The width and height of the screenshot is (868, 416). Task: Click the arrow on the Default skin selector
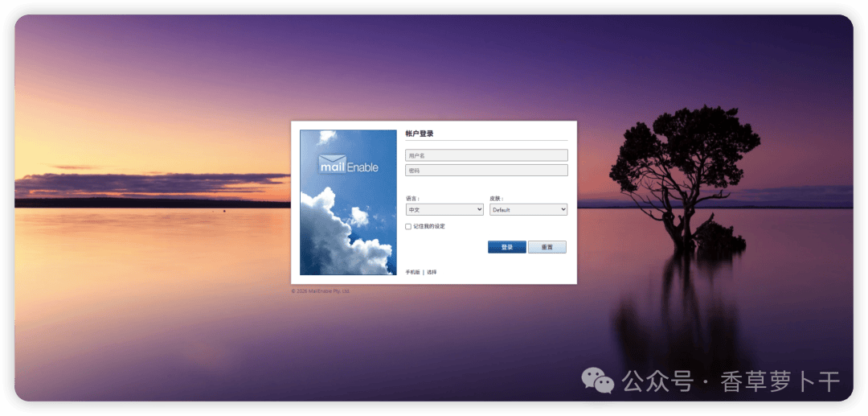tap(563, 210)
